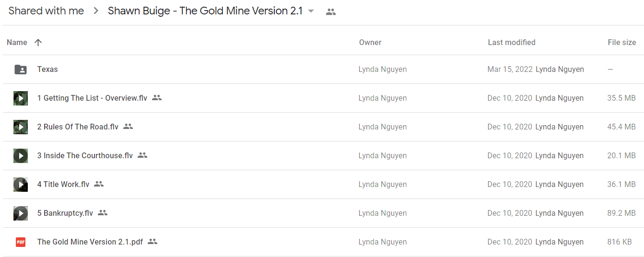Image resolution: width=644 pixels, height=257 pixels.
Task: Click shared icon beside 1 Getting The List - Overview.flv
Action: [x=157, y=98]
